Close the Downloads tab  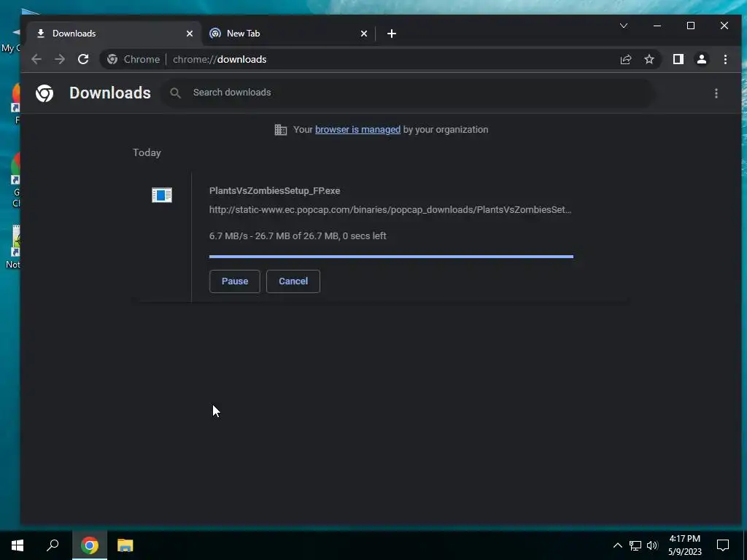[x=190, y=34]
